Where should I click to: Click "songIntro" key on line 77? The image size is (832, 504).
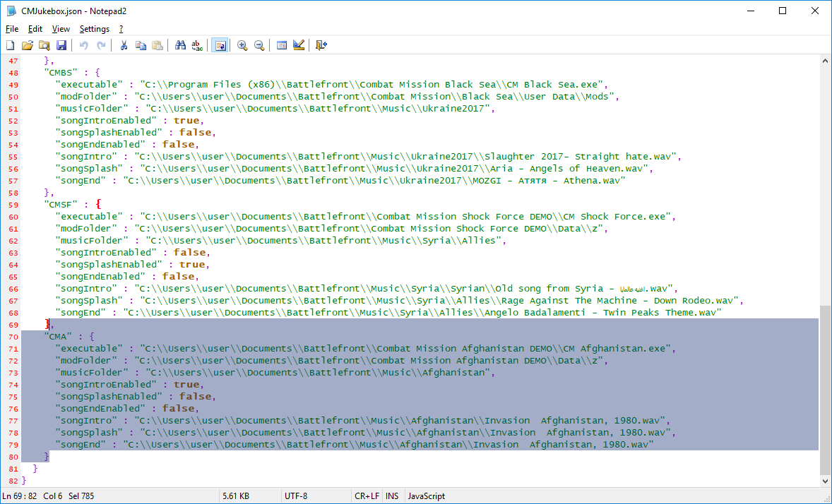click(x=86, y=421)
